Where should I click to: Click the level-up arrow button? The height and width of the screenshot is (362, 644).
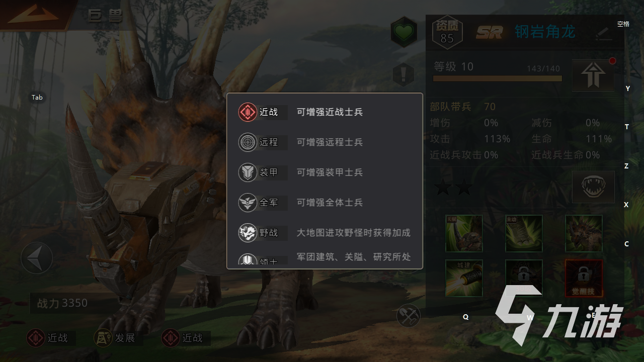[x=593, y=75]
